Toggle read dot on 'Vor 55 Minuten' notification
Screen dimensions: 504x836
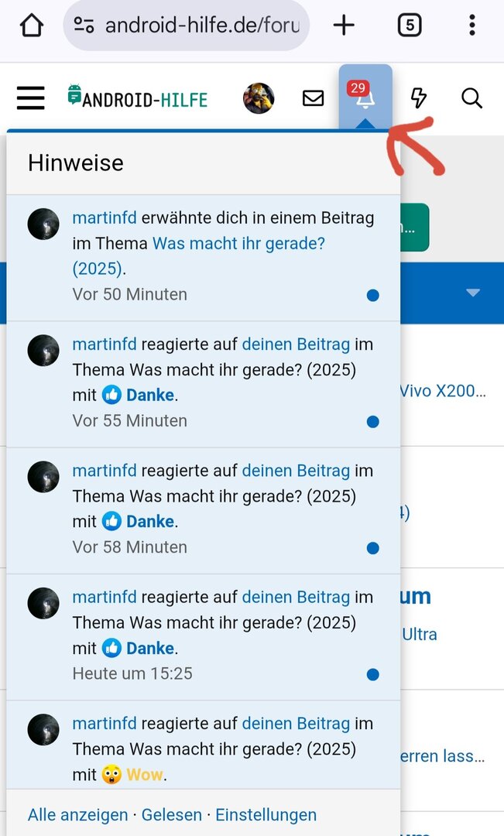tap(373, 422)
